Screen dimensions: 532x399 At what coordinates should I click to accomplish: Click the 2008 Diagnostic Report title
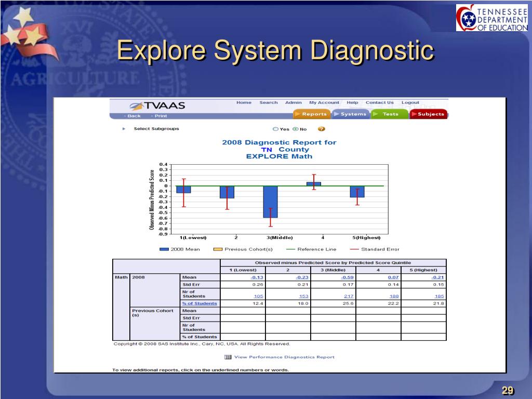(279, 142)
